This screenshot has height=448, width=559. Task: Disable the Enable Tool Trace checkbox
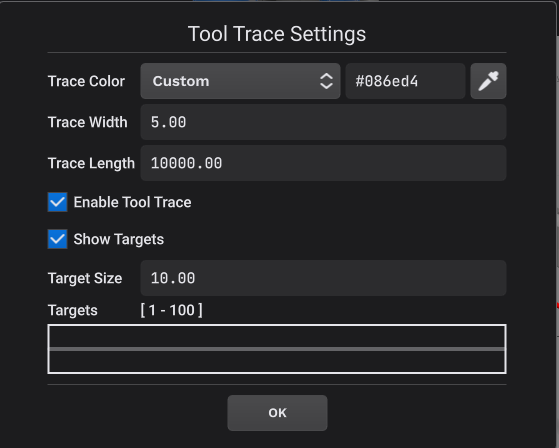(57, 202)
